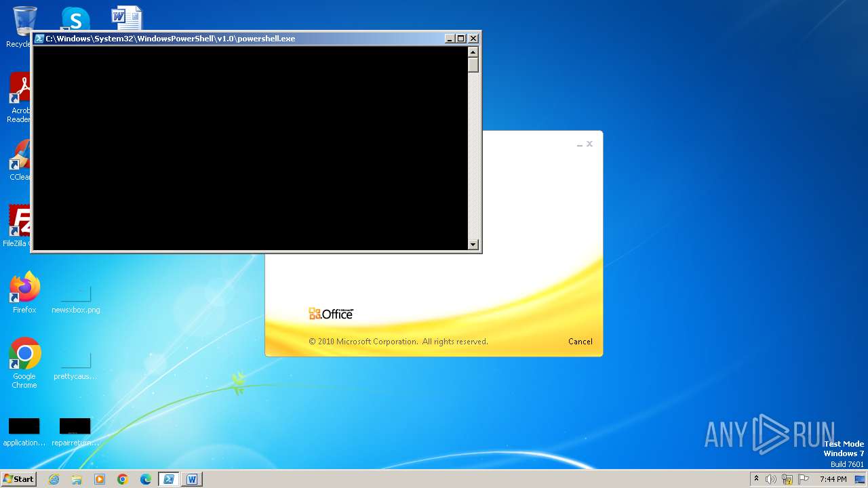Viewport: 868px width, 488px height.
Task: Minimize the Office splash screen
Action: pos(580,144)
